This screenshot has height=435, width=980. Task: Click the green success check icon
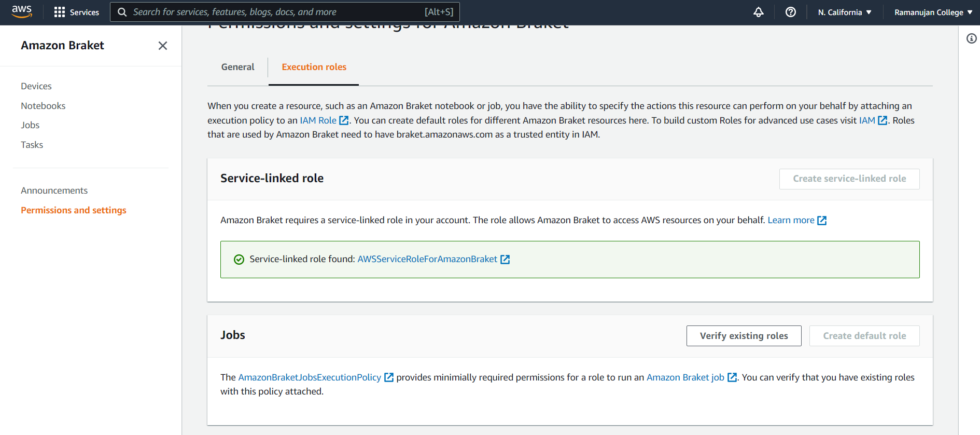(239, 260)
